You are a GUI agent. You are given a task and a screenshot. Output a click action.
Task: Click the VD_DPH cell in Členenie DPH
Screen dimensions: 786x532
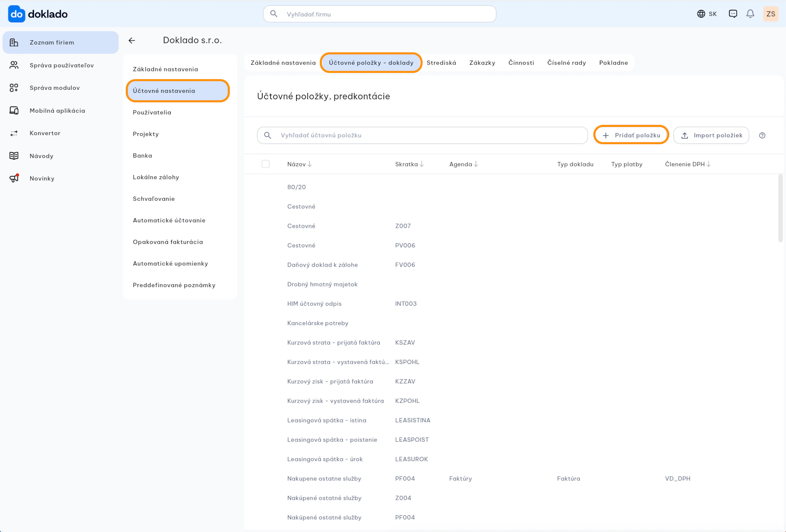(678, 479)
